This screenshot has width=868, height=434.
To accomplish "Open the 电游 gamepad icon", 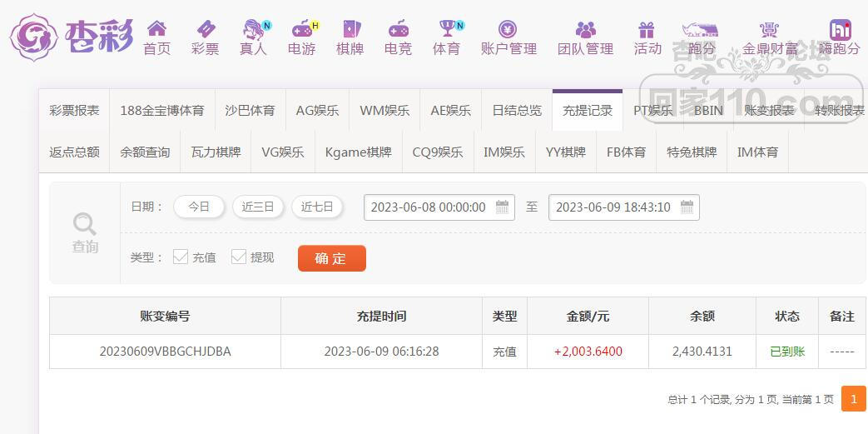I will [301, 29].
